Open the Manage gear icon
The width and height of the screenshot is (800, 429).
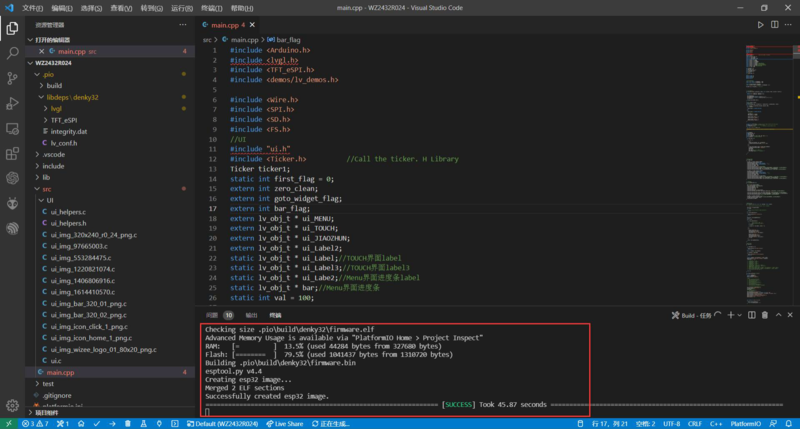[x=12, y=406]
